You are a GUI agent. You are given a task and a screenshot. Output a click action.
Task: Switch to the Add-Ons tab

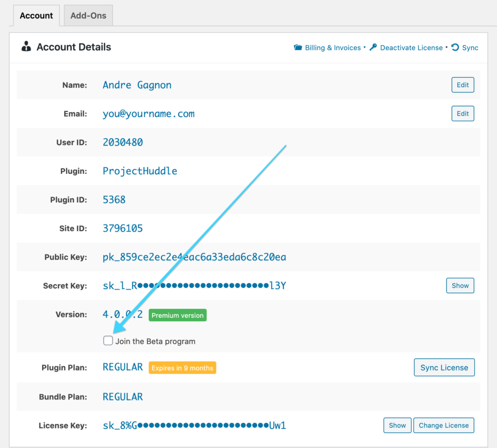(x=88, y=15)
